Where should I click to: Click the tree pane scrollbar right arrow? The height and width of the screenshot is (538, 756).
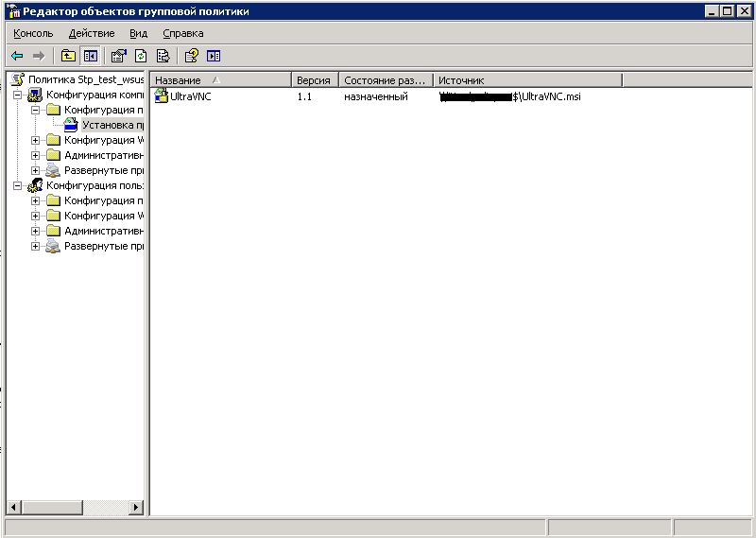point(136,507)
